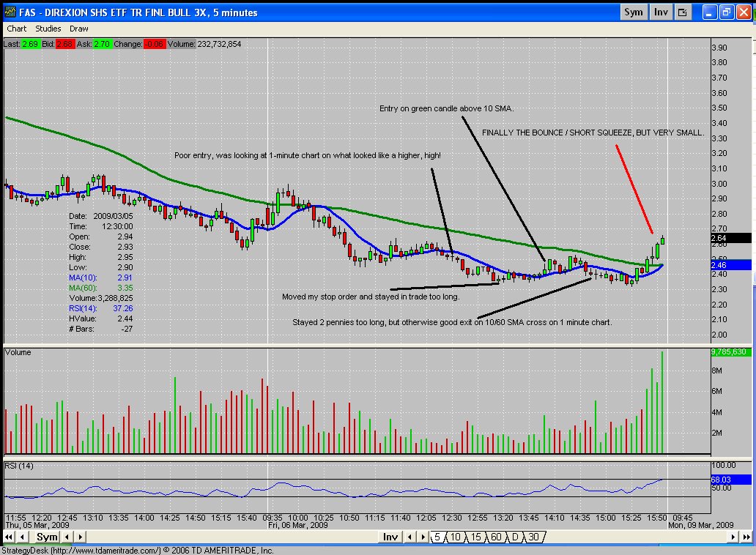
Task: Click left arrow right after bottom Inv button
Action: click(x=409, y=537)
